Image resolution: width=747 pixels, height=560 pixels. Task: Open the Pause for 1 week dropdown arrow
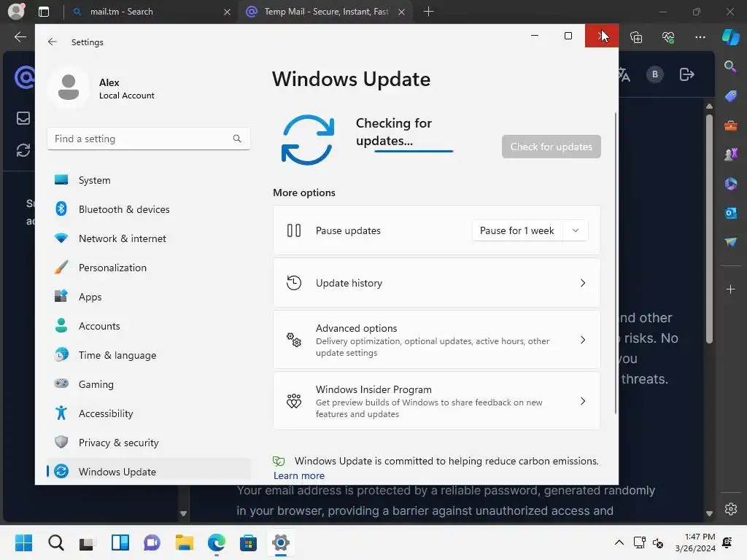575,230
